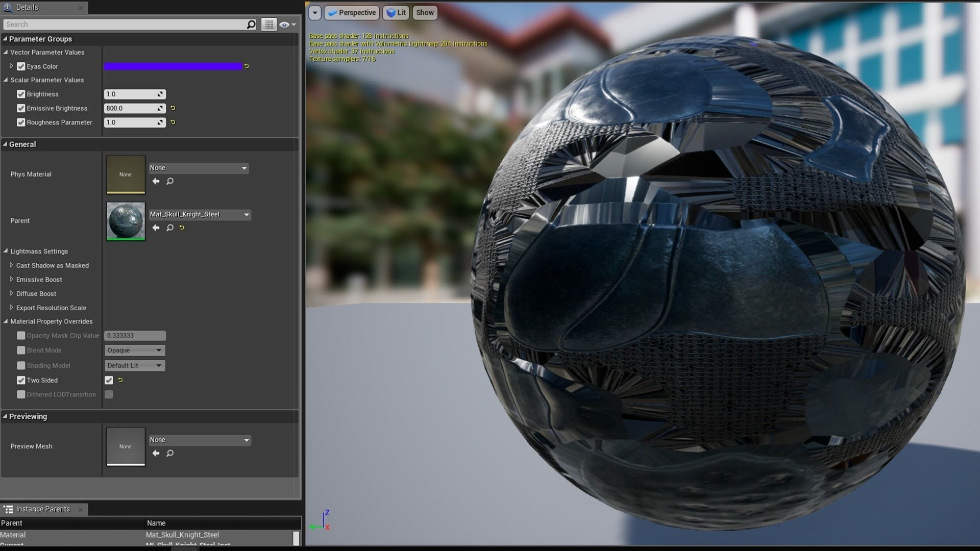This screenshot has height=551, width=980.
Task: Reset Two Sided override to default
Action: pyautogui.click(x=120, y=380)
